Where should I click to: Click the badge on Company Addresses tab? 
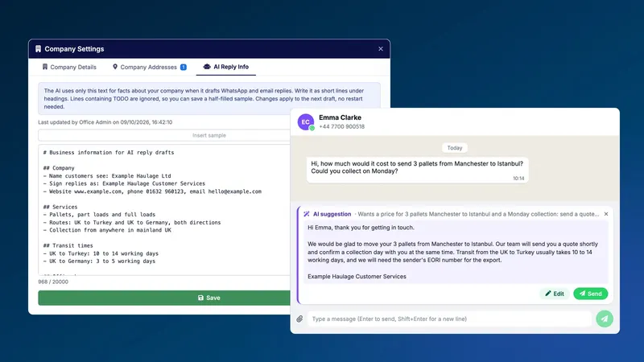[184, 67]
